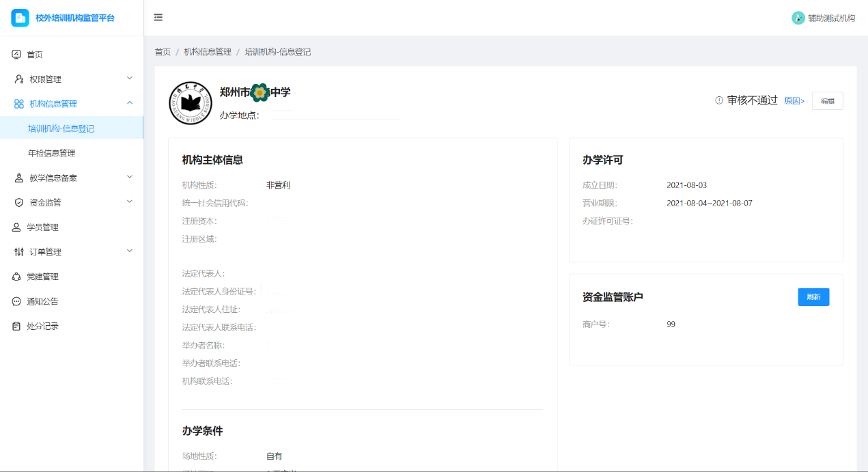点击右上角编辑按钮
Viewport: 868px width, 472px height.
(827, 100)
